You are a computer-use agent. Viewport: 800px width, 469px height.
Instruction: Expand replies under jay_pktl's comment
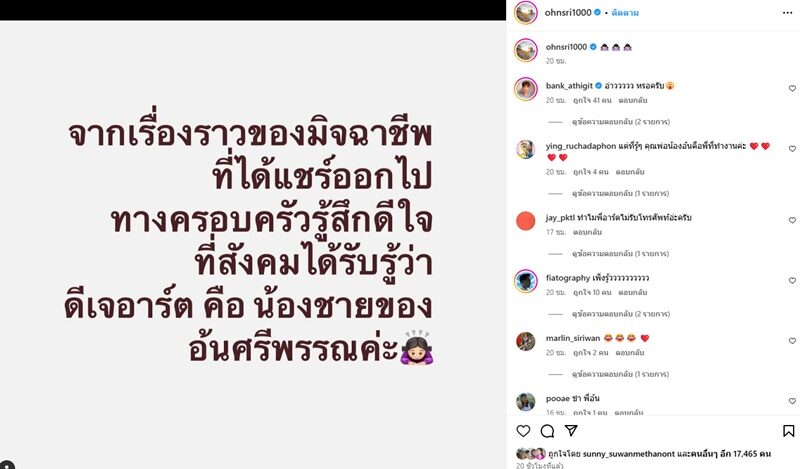[x=620, y=254]
